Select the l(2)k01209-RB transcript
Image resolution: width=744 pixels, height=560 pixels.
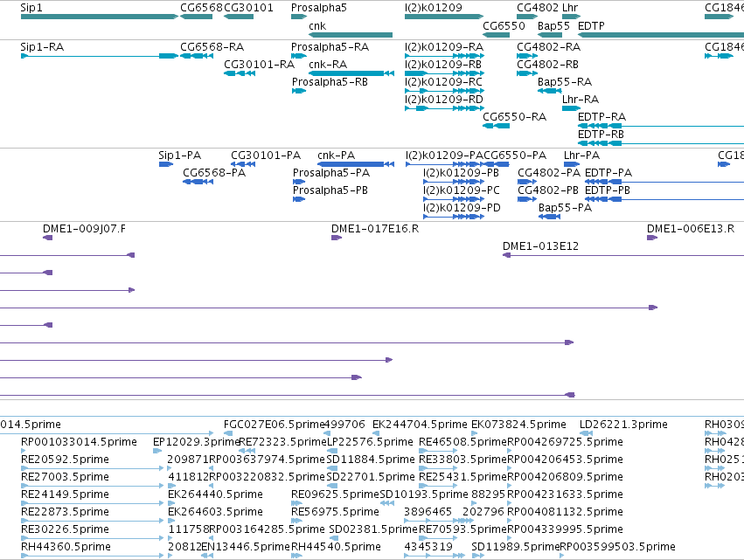tap(445, 73)
